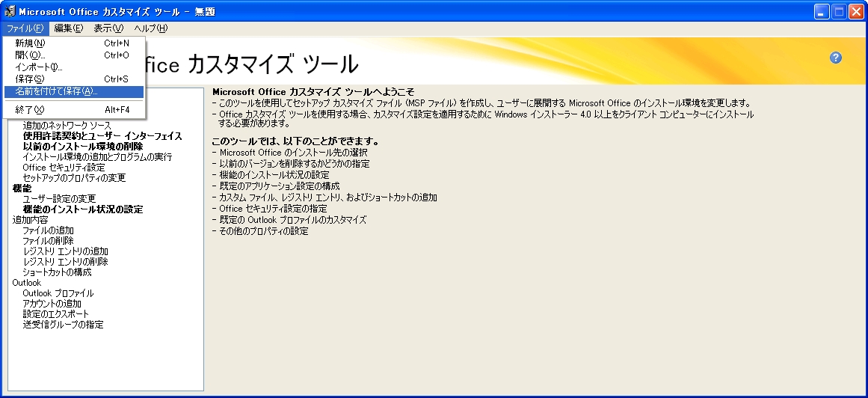Click ショートカットの構成 tree item
This screenshot has height=398, width=868.
tap(57, 272)
